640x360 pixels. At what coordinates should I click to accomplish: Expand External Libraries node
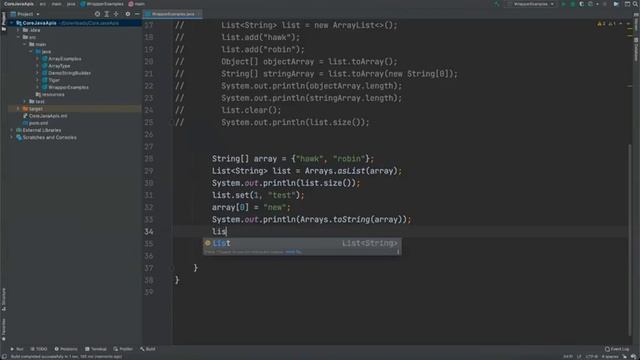tap(12, 130)
